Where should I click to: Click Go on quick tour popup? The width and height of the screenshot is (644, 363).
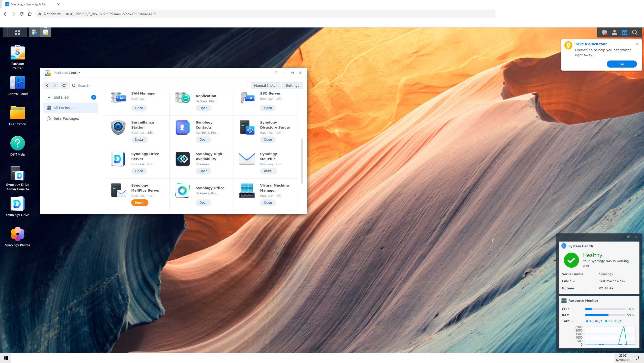point(622,64)
